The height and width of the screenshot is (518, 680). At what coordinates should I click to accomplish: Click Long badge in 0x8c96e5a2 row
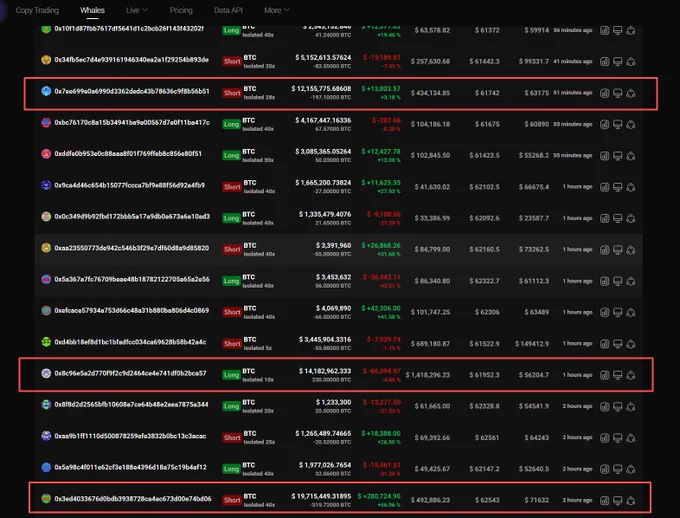pyautogui.click(x=231, y=375)
